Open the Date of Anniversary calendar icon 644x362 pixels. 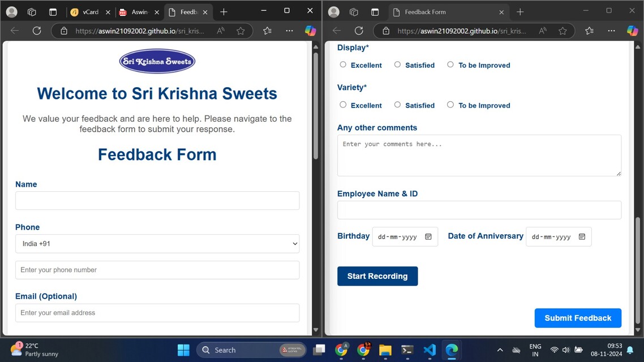[582, 237]
